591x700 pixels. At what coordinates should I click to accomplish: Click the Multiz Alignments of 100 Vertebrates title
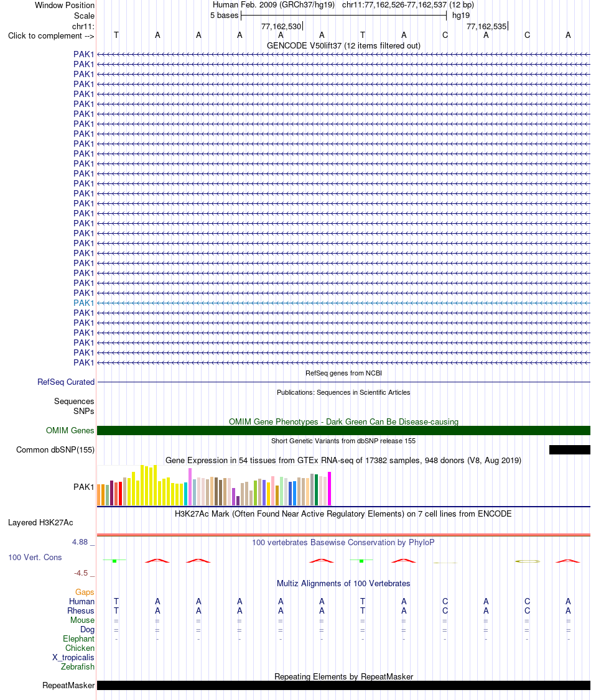click(343, 584)
